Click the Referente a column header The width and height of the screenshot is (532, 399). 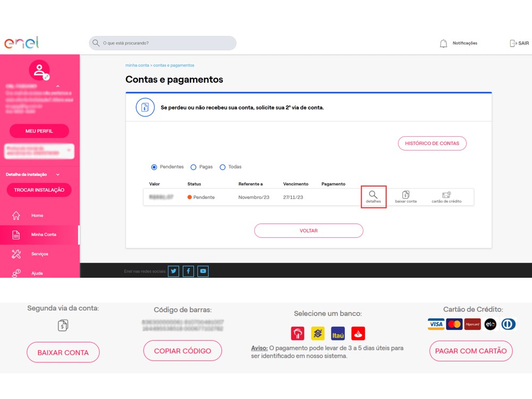point(251,184)
